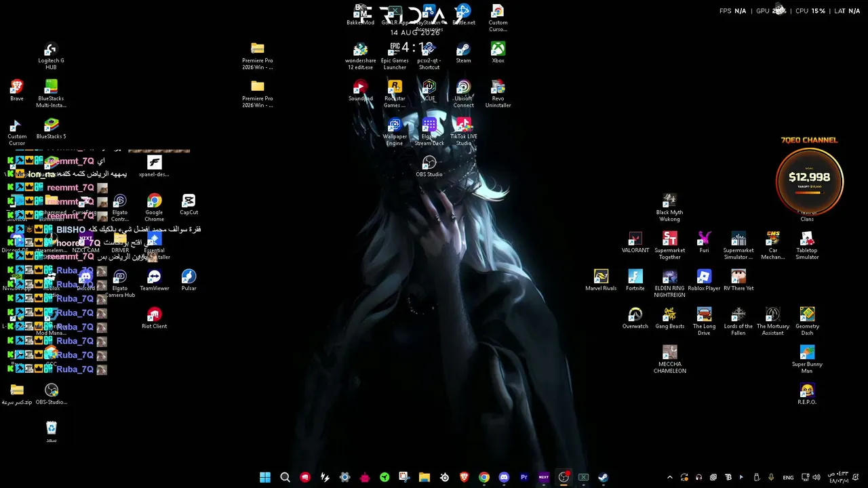Open the Car Mechanic game shortcut
868x488 pixels.
(x=772, y=246)
